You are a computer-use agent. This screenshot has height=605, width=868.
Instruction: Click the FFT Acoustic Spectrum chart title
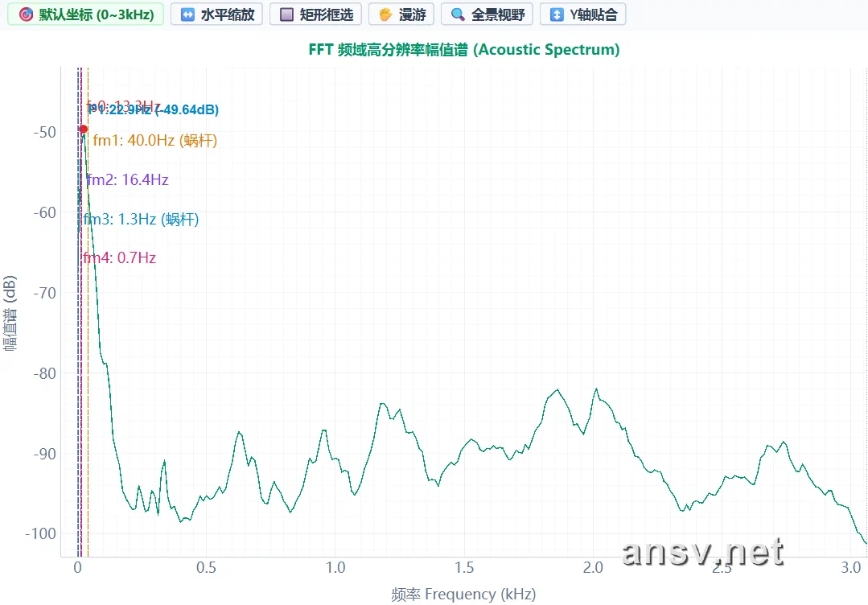[x=464, y=50]
